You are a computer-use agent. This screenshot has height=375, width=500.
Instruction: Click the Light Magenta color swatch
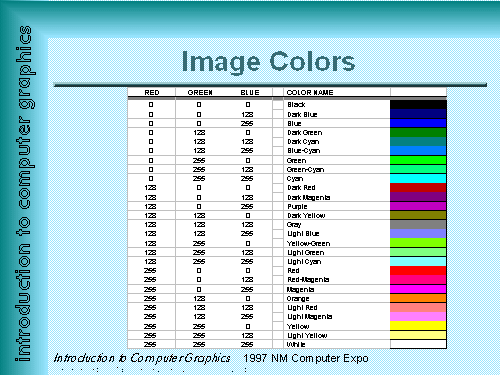[x=418, y=316]
